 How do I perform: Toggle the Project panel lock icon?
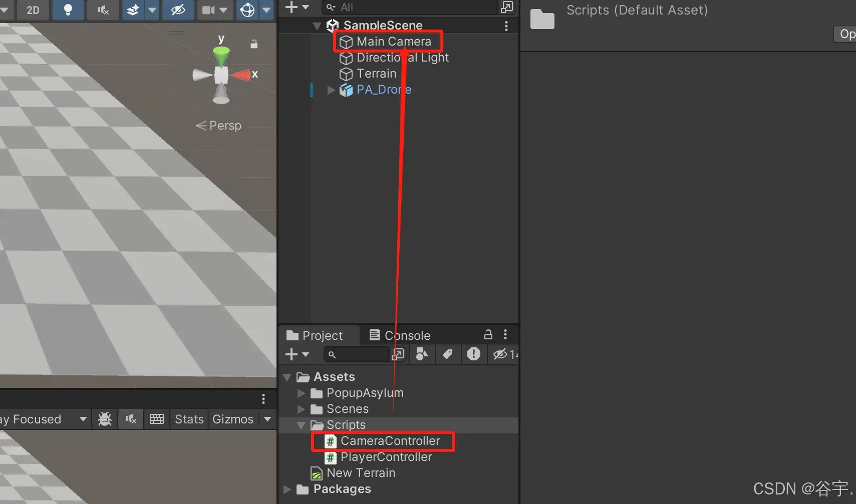(488, 334)
